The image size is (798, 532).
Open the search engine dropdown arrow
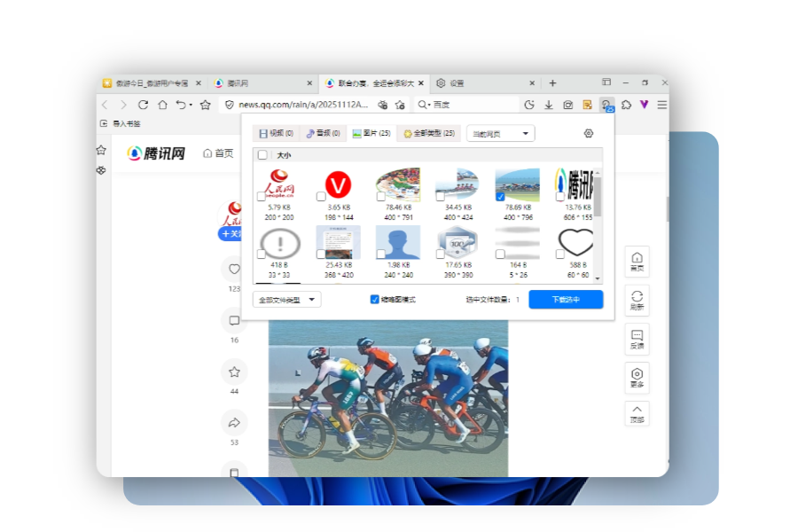(429, 105)
